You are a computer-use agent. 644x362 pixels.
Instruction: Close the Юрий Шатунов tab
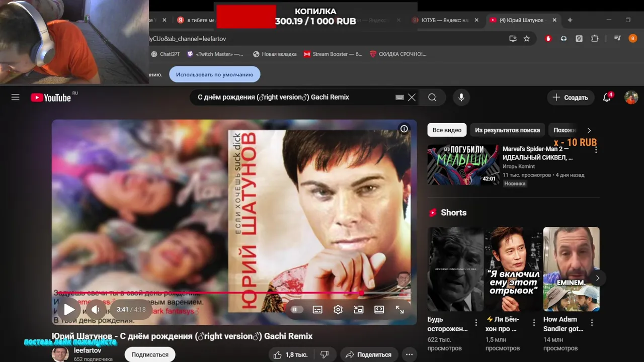[554, 20]
